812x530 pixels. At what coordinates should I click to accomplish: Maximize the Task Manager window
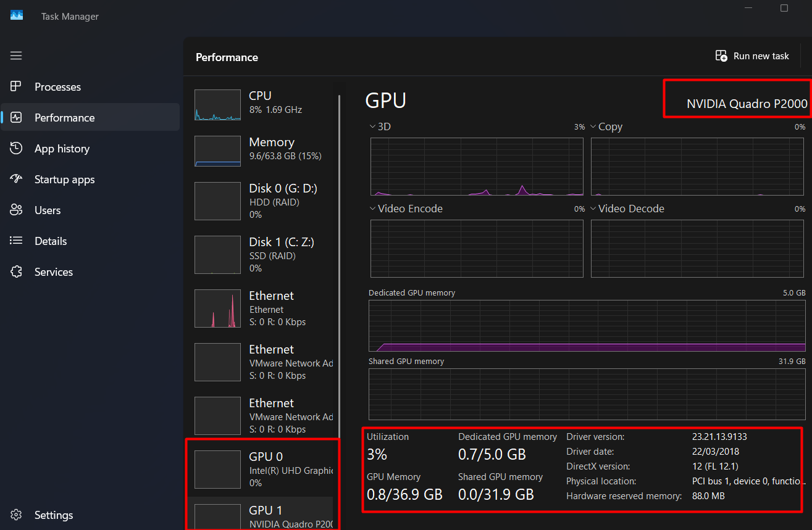[x=784, y=8]
